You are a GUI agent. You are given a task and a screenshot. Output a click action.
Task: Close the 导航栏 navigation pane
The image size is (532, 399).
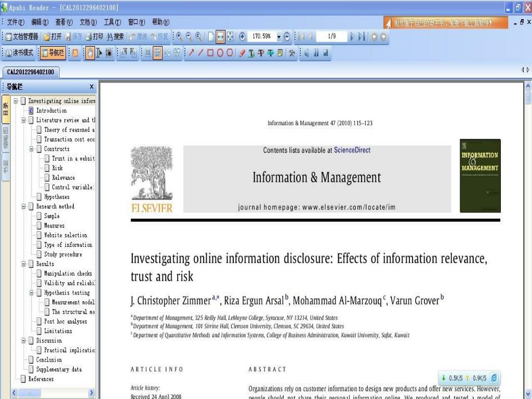[91, 87]
